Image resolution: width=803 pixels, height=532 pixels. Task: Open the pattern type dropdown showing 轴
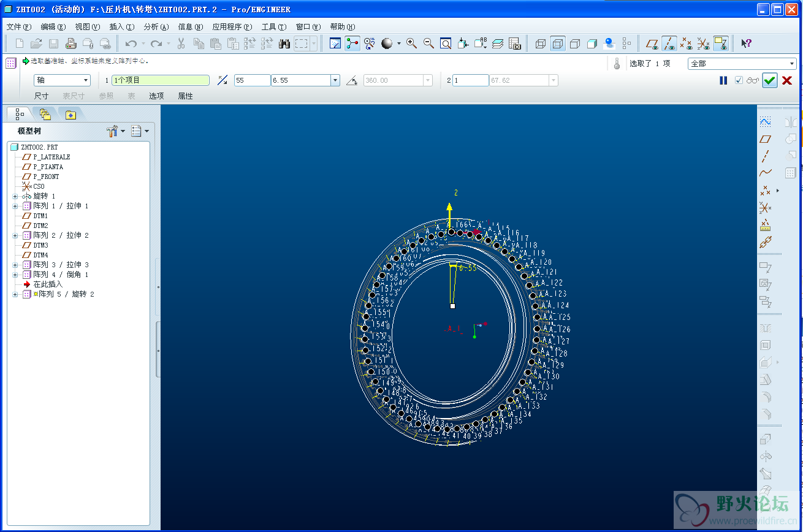(x=62, y=80)
